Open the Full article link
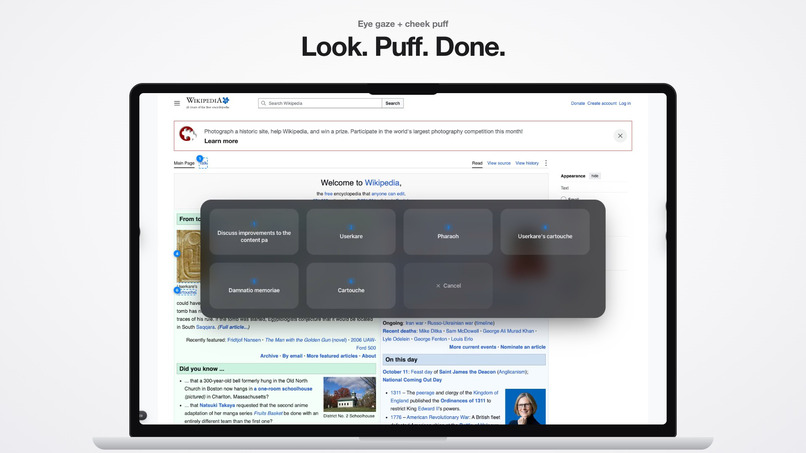The image size is (806, 453). click(233, 327)
